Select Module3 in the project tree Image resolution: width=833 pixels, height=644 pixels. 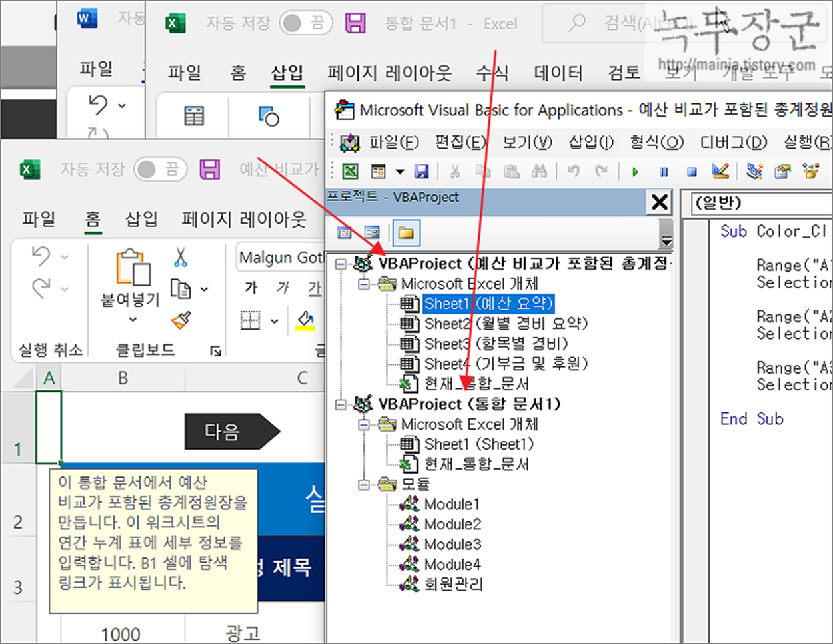(x=452, y=544)
